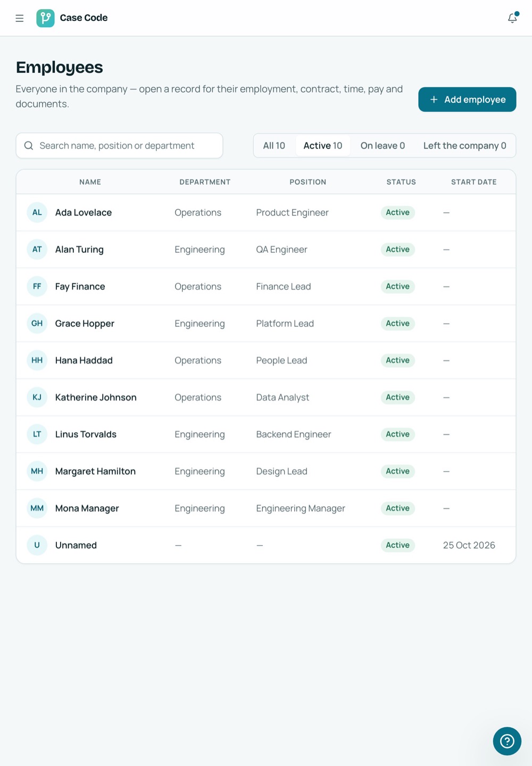Click Margaret Hamilton's MH avatar
532x766 pixels.
pos(37,471)
